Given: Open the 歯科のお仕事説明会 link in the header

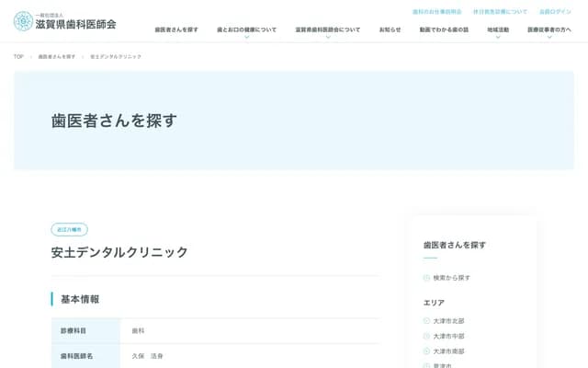Looking at the screenshot, I should pyautogui.click(x=437, y=12).
